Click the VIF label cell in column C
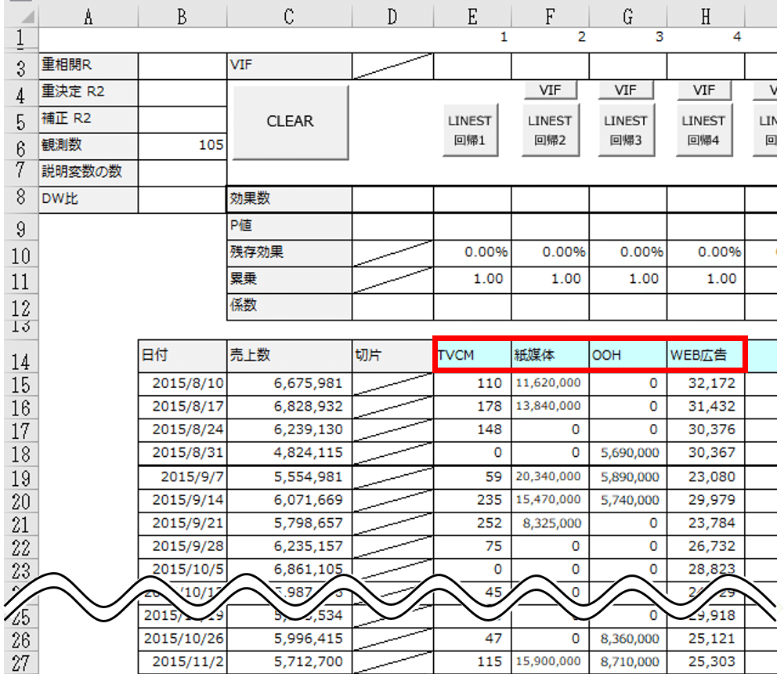The width and height of the screenshot is (784, 674). tap(290, 66)
